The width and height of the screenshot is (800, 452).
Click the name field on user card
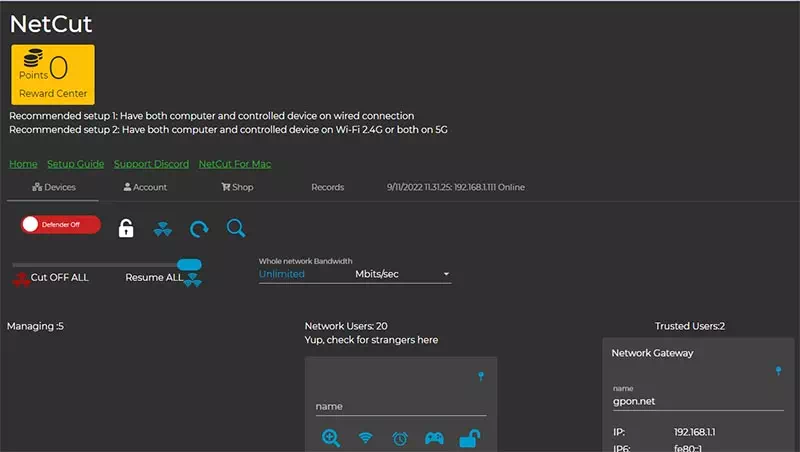click(x=401, y=407)
